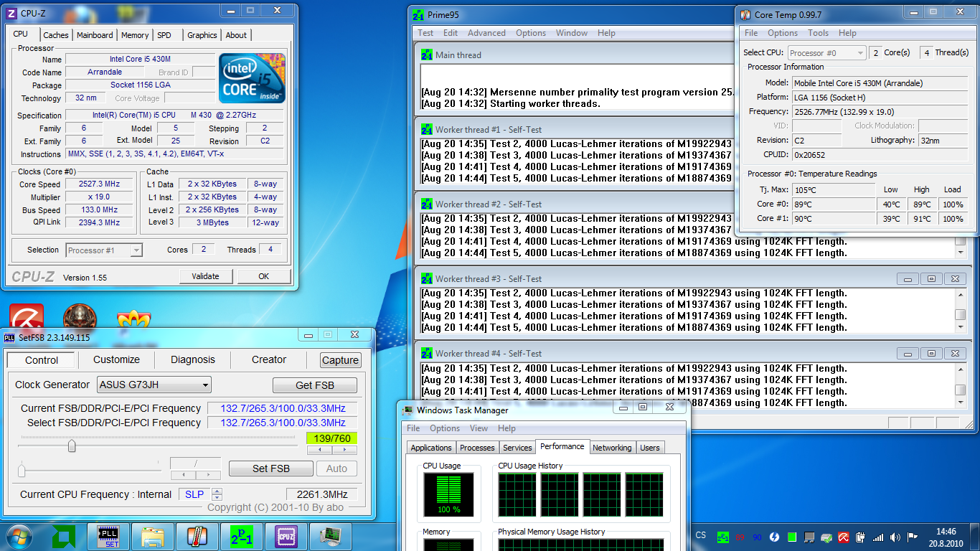Click the blue 90 temperature tray icon
980x551 pixels.
pyautogui.click(x=757, y=537)
